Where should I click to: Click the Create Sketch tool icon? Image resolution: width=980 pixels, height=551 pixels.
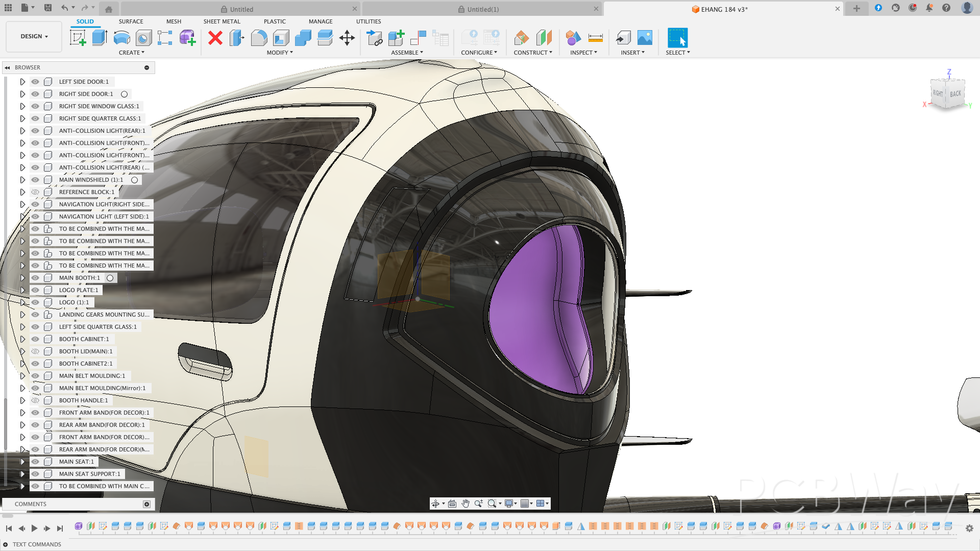point(78,38)
